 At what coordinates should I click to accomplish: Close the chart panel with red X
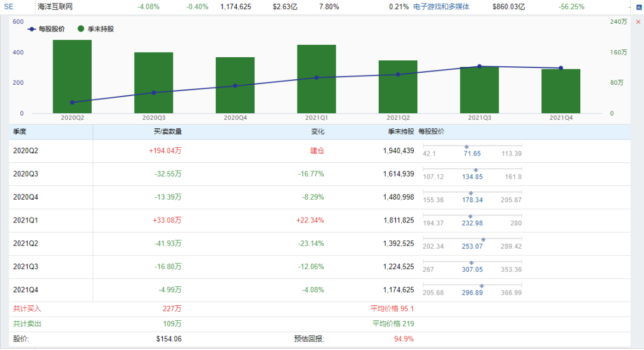click(x=638, y=22)
